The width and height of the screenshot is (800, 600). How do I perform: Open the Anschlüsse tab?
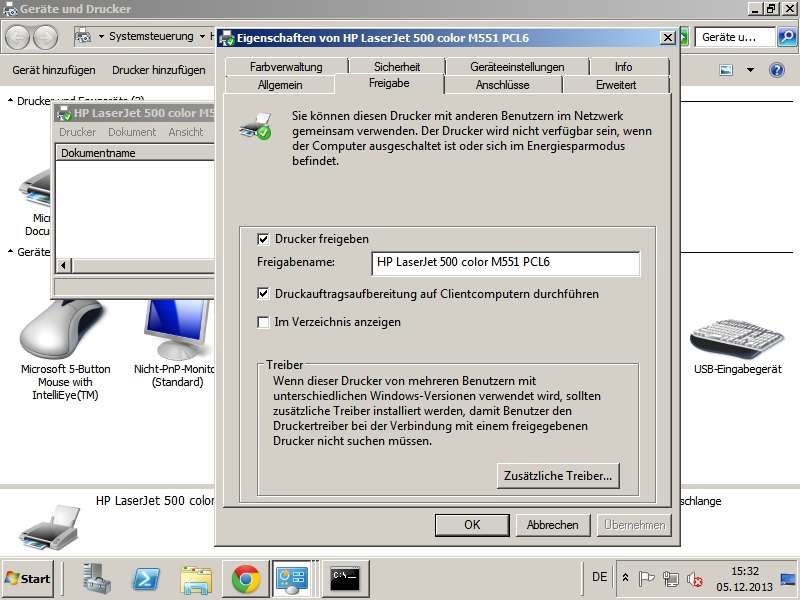503,85
